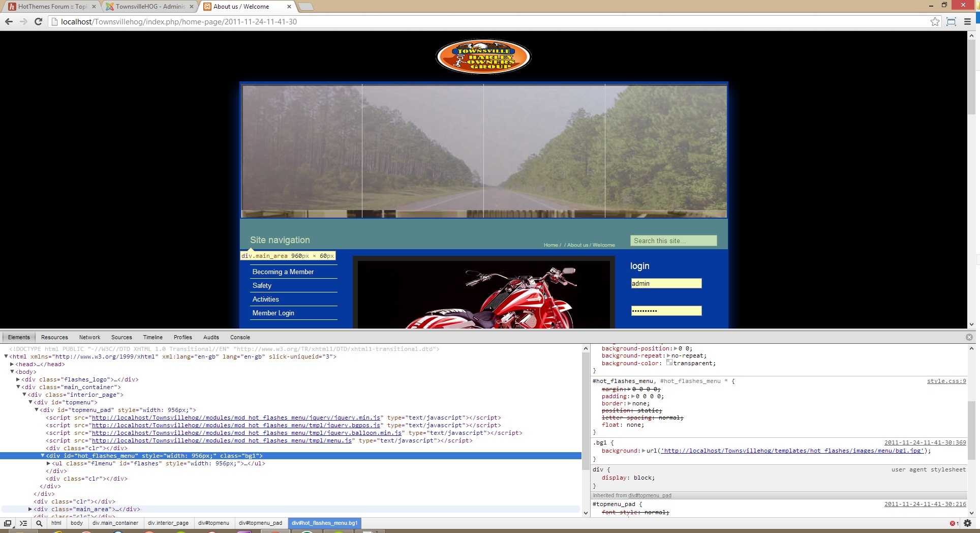Dock DevTools to a separate window
Viewport: 980px width, 533px height.
click(8, 523)
